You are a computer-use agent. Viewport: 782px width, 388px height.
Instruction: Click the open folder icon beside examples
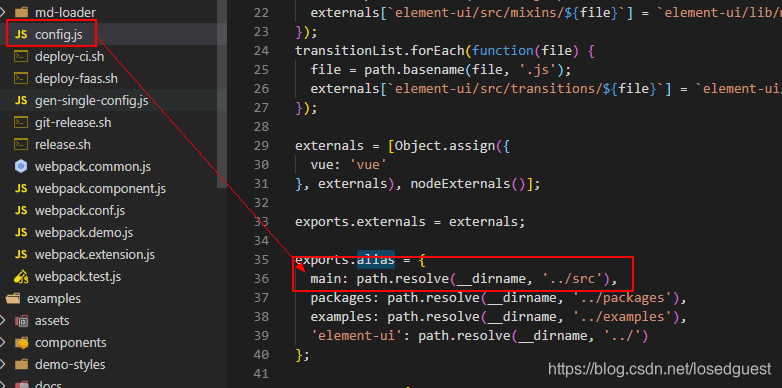(x=13, y=298)
